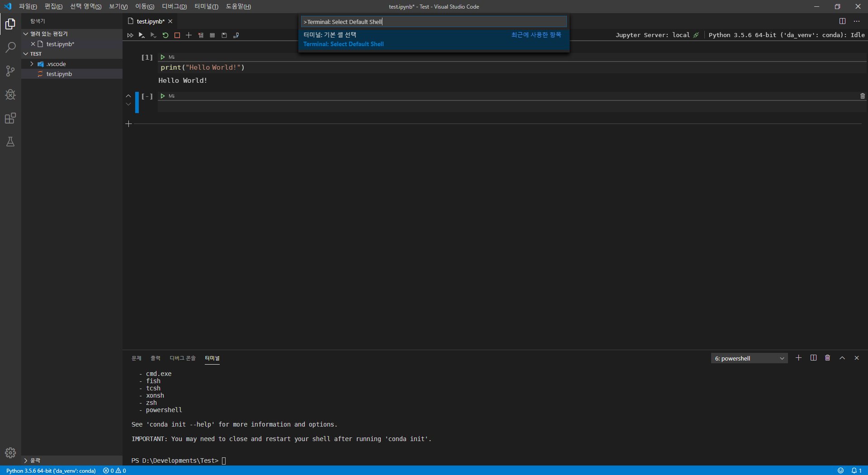Select the Terminal (터미널) panel tab

[212, 358]
